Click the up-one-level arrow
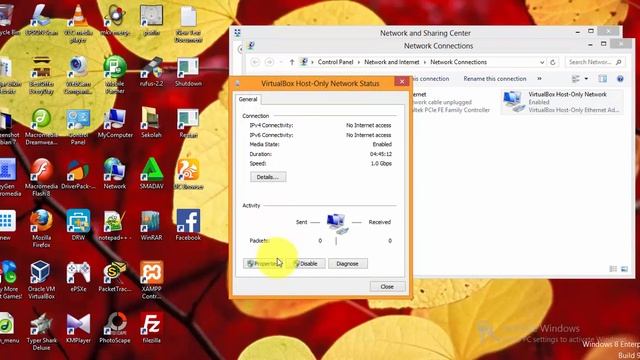 coord(291,62)
